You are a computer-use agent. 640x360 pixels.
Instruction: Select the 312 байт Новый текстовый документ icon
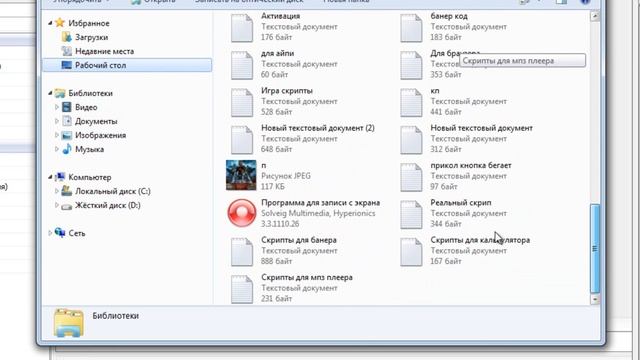click(x=411, y=140)
